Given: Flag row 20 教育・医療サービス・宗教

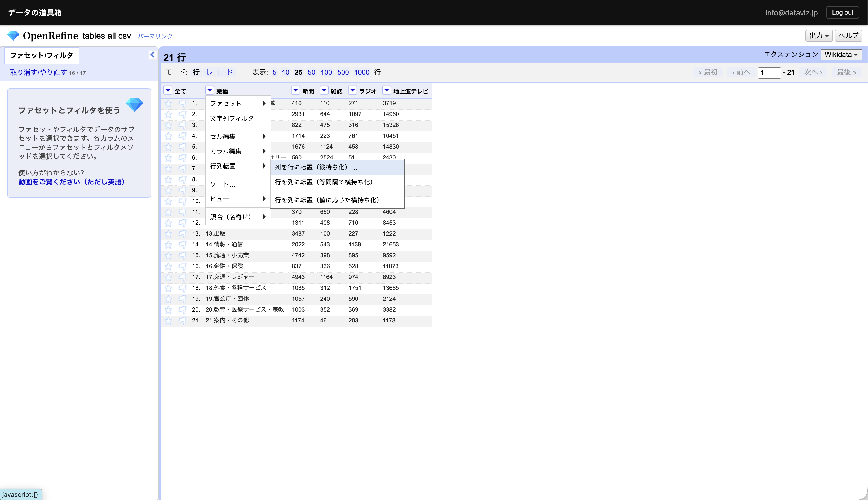Looking at the screenshot, I should 182,310.
